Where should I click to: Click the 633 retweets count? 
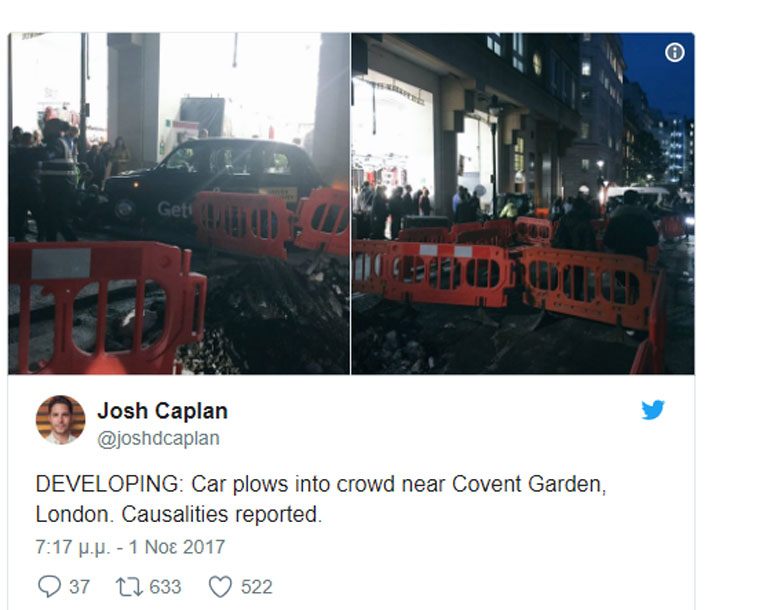[x=165, y=587]
